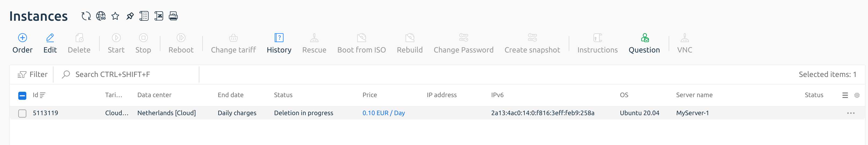
Task: Click the globe link icon in header
Action: [101, 16]
